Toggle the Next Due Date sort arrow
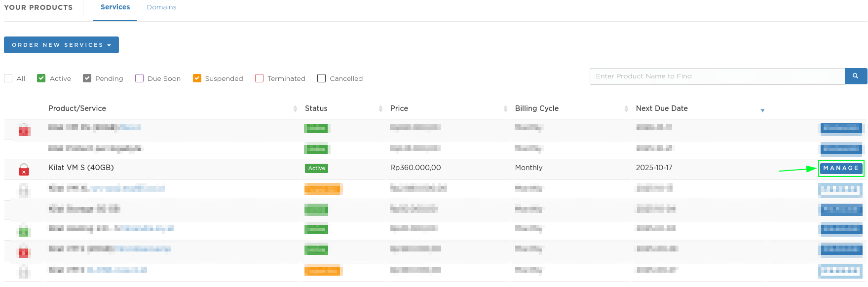The height and width of the screenshot is (287, 868). pyautogui.click(x=762, y=110)
